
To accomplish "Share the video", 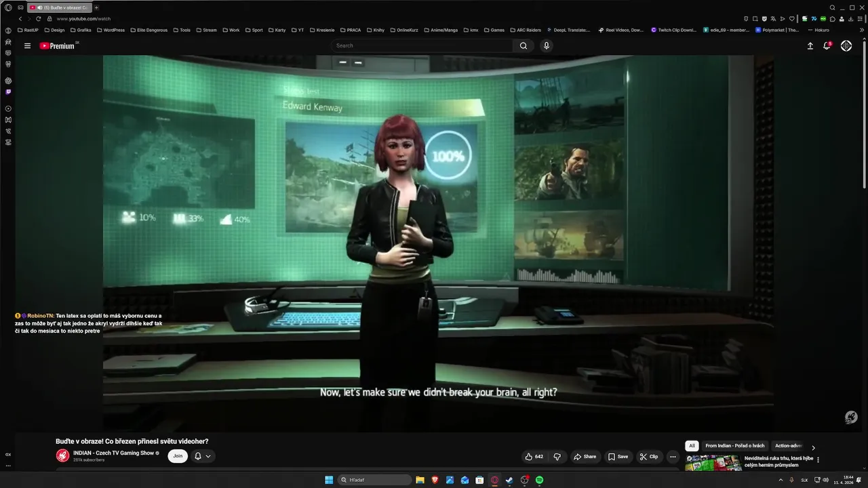I will [x=585, y=456].
